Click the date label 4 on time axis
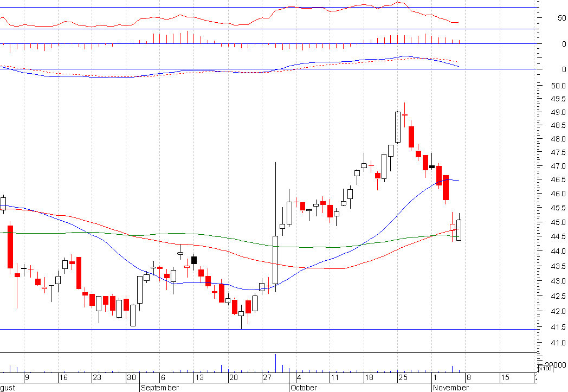Viewport: 568px width, 392px height. 299,377
